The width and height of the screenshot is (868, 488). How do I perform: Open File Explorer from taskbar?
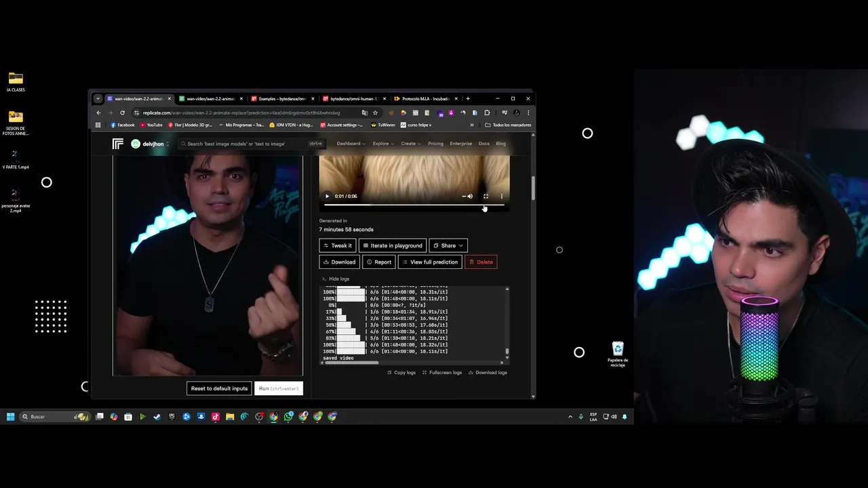point(230,417)
